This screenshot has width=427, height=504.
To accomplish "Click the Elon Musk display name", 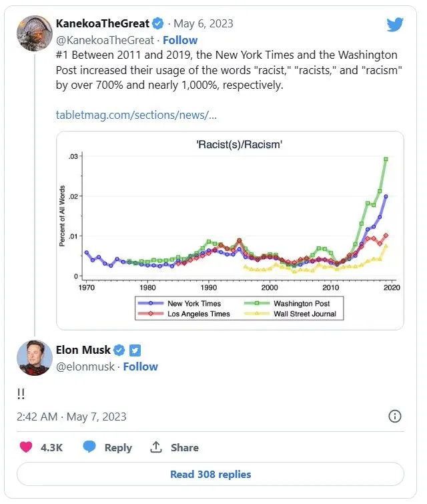I will click(83, 350).
